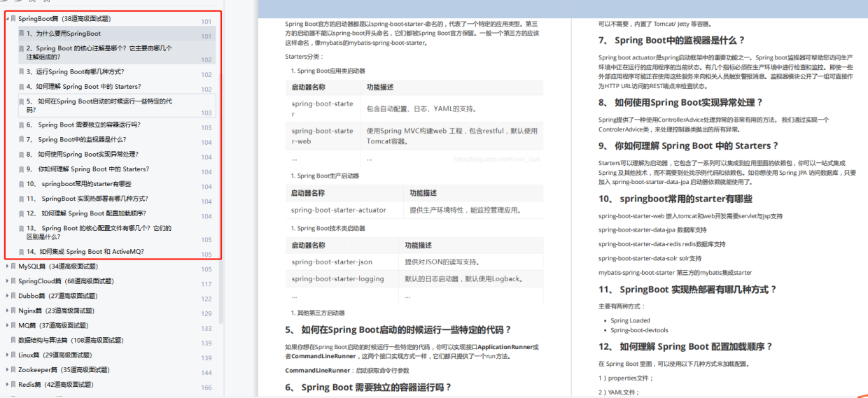The width and height of the screenshot is (868, 398).
Task: Click list label 1. Spring Boot生产启动器
Action: [325, 176]
